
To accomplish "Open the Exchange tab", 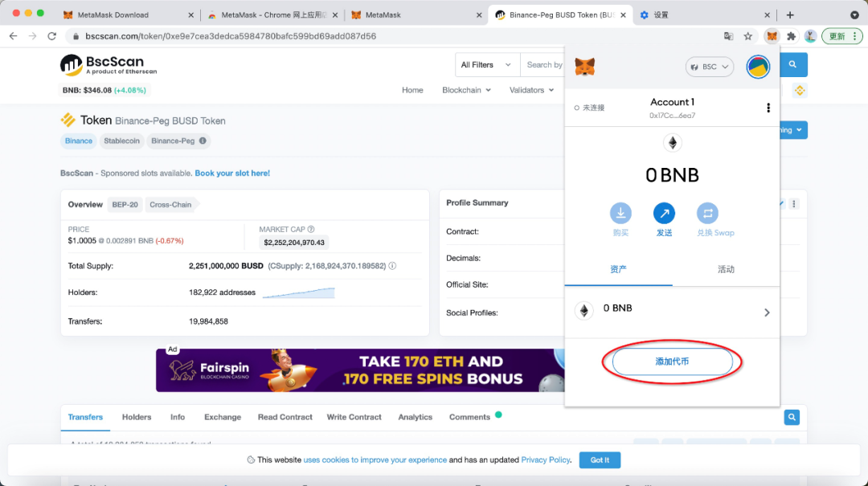I will 223,418.
